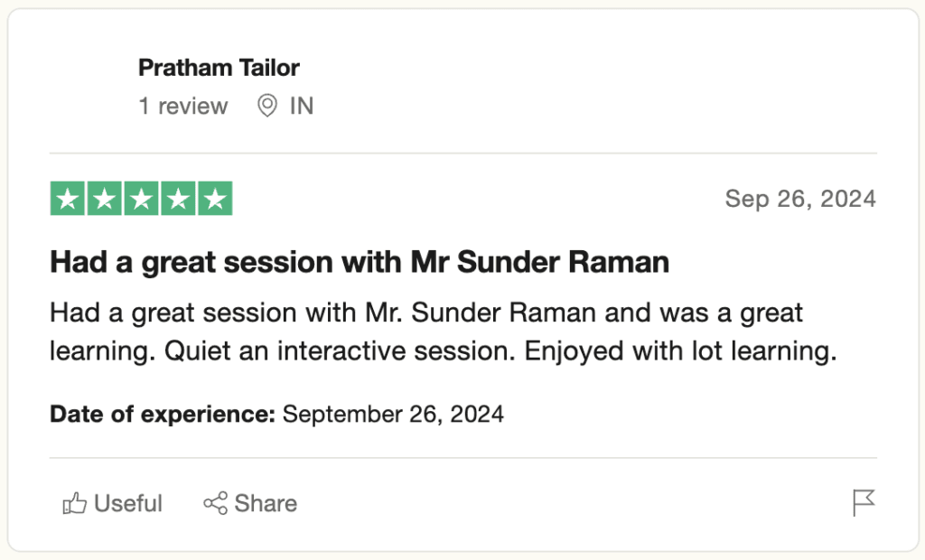Flag this review using the flag icon
The width and height of the screenshot is (925, 560).
pos(864,503)
